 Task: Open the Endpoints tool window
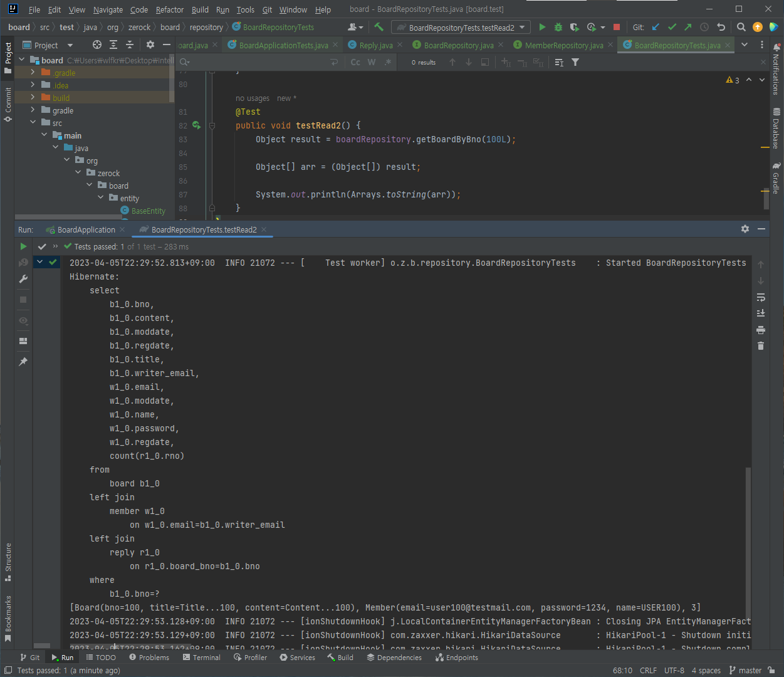click(x=457, y=658)
